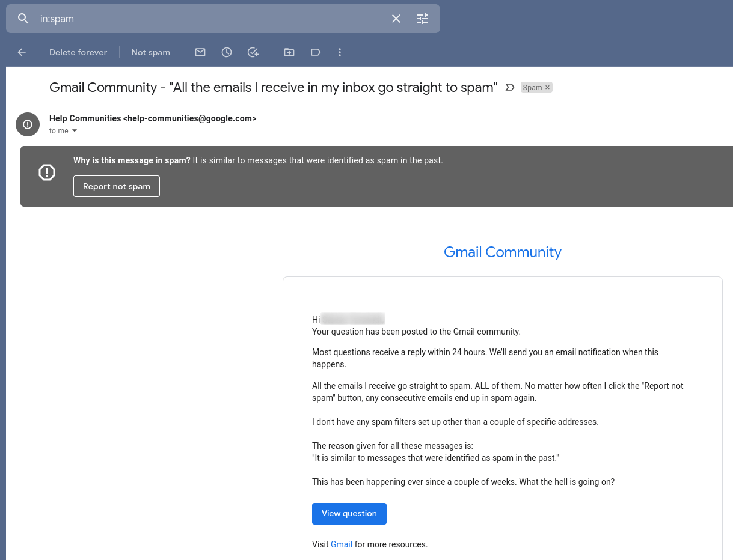Open more message options via three-dot icon
The image size is (733, 560).
point(339,52)
